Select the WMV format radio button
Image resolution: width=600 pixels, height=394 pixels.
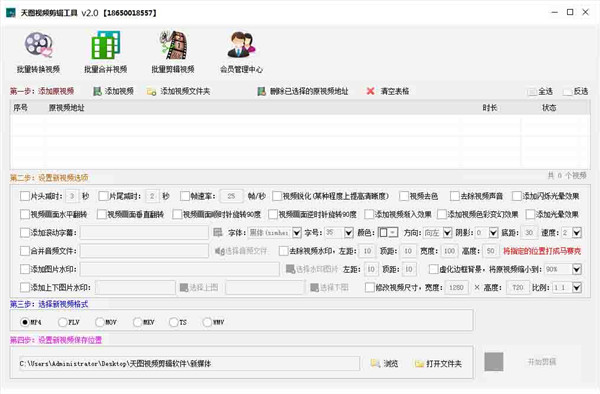coord(207,322)
